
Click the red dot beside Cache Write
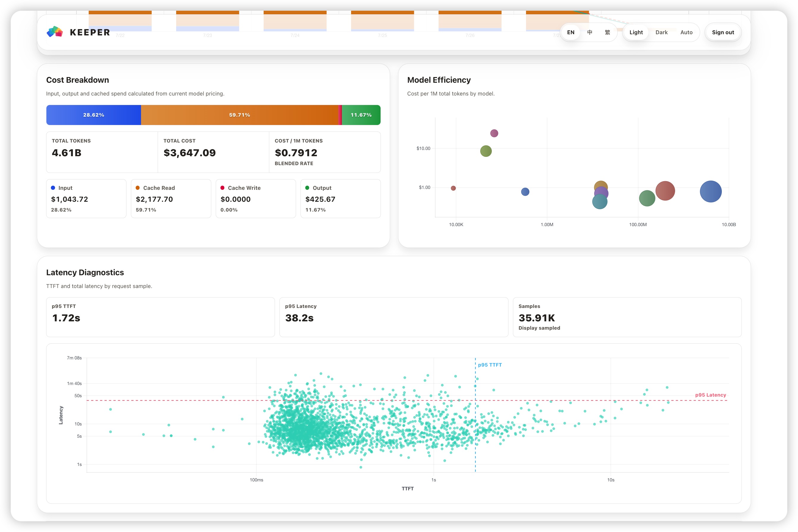tap(223, 188)
